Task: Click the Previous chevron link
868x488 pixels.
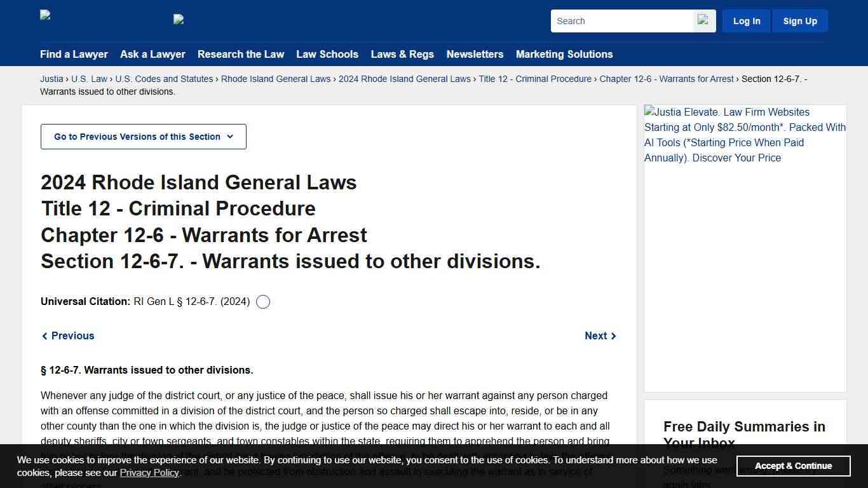Action: (x=67, y=335)
